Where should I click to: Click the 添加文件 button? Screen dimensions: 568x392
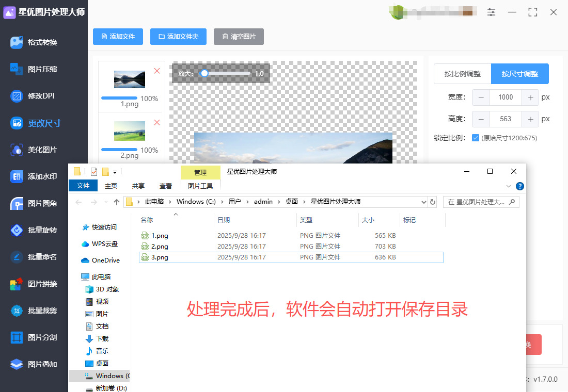(x=118, y=37)
